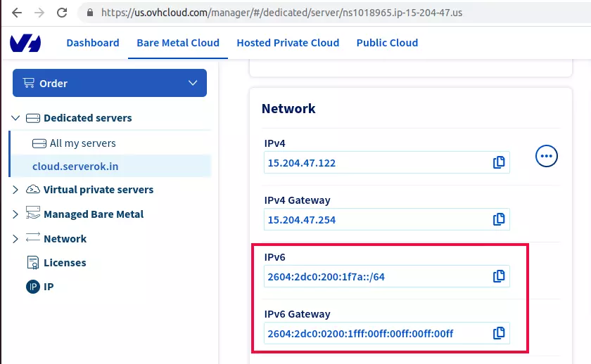Expand the sidebar Network chevron

pyautogui.click(x=15, y=239)
